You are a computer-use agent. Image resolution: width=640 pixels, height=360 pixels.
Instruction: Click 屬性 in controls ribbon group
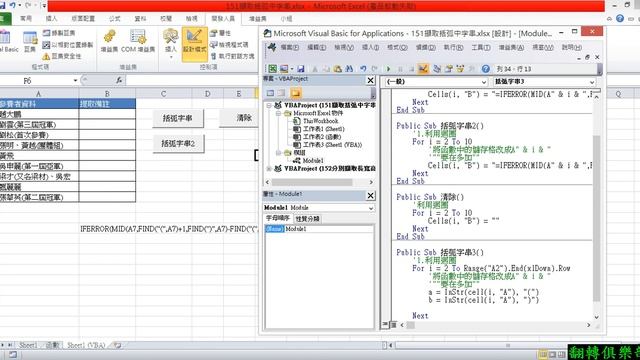pos(220,33)
